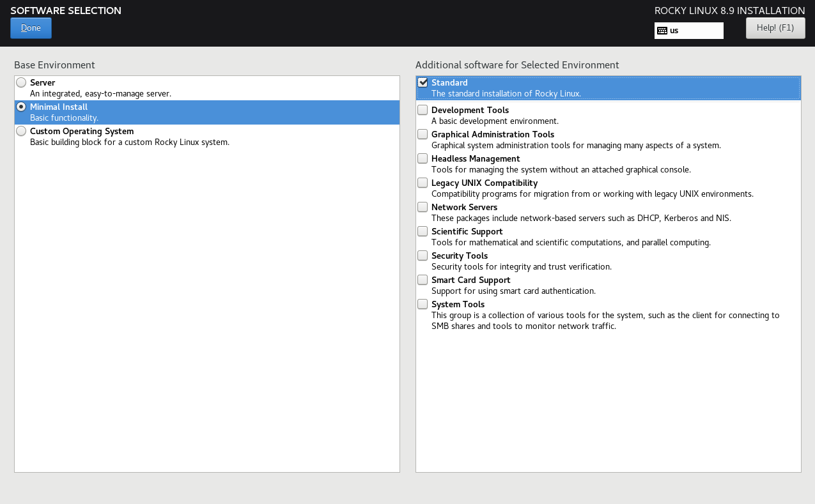Click the Custom Operating System label

(82, 131)
